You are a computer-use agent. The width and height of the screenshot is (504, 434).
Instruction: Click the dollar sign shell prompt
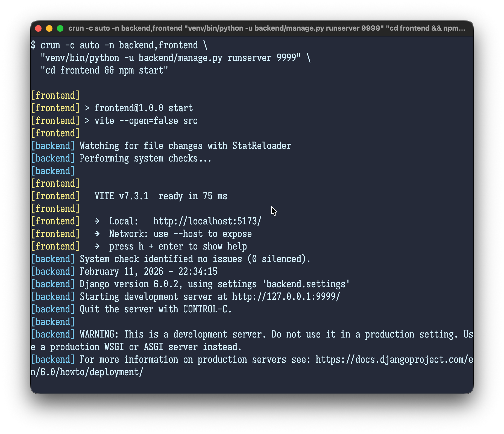click(33, 45)
